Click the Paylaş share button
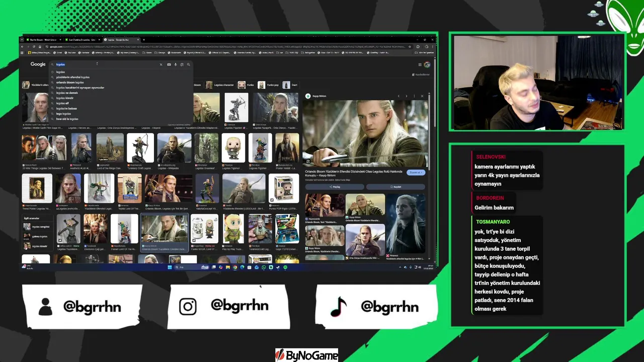 tap(335, 187)
